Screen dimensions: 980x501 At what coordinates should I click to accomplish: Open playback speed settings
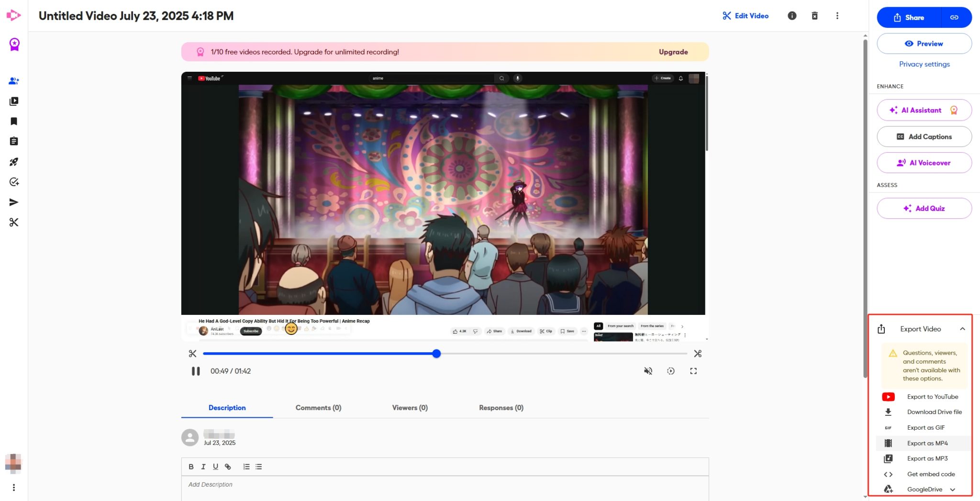pyautogui.click(x=671, y=371)
